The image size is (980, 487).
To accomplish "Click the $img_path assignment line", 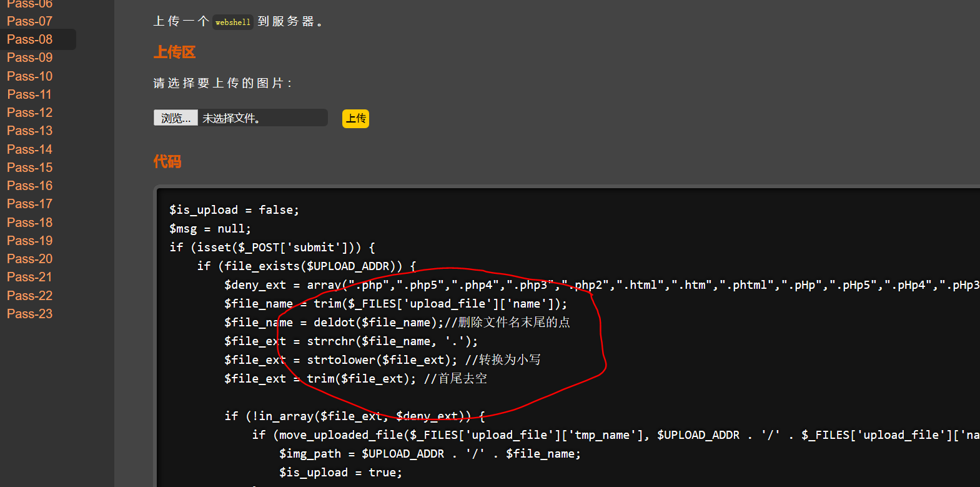I will [x=430, y=454].
